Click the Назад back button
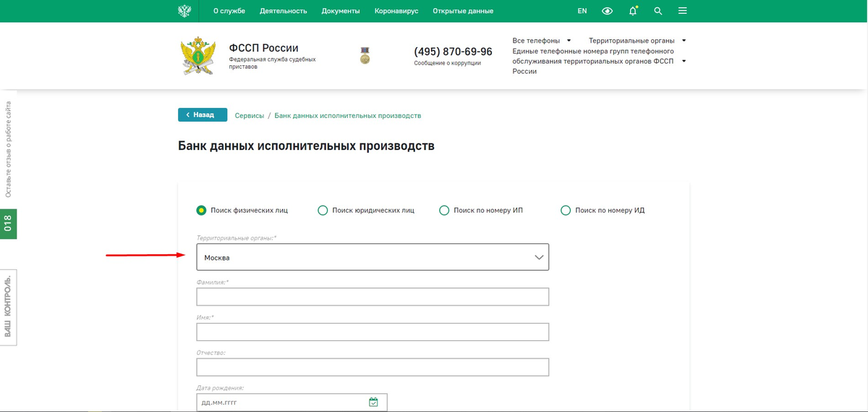868x412 pixels. pos(203,114)
